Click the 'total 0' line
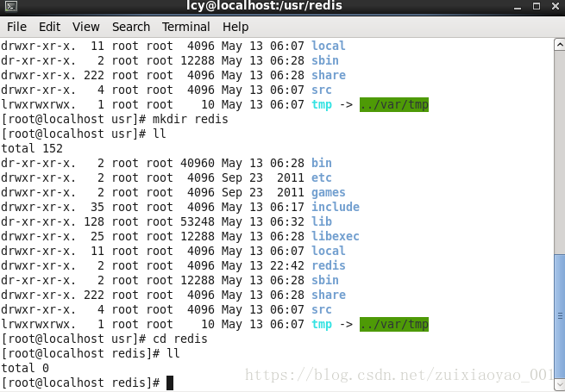 tap(25, 368)
